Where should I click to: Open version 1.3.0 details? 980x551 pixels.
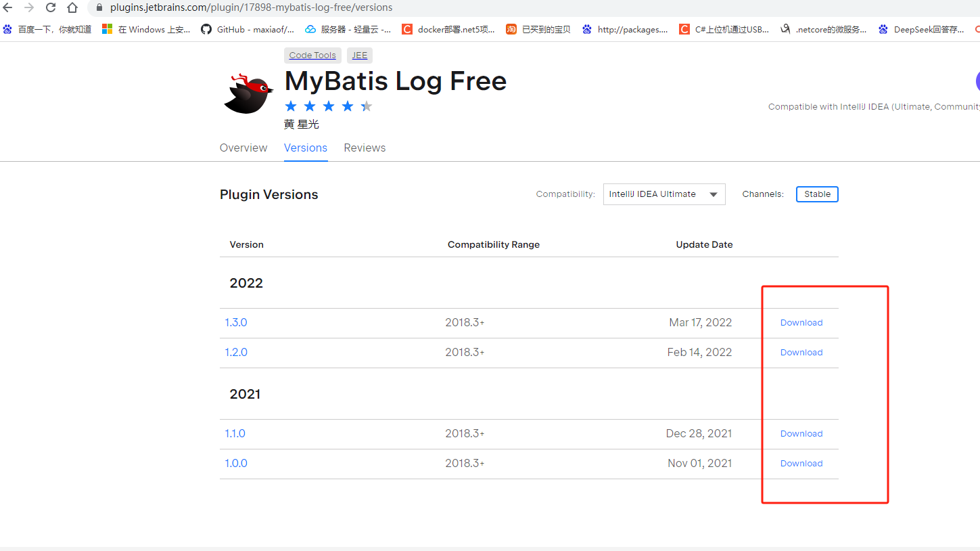coord(236,322)
